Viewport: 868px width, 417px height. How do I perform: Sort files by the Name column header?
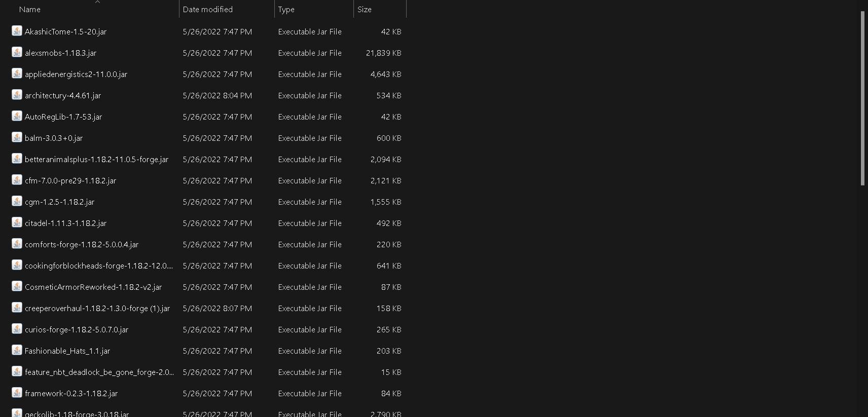[x=96, y=9]
